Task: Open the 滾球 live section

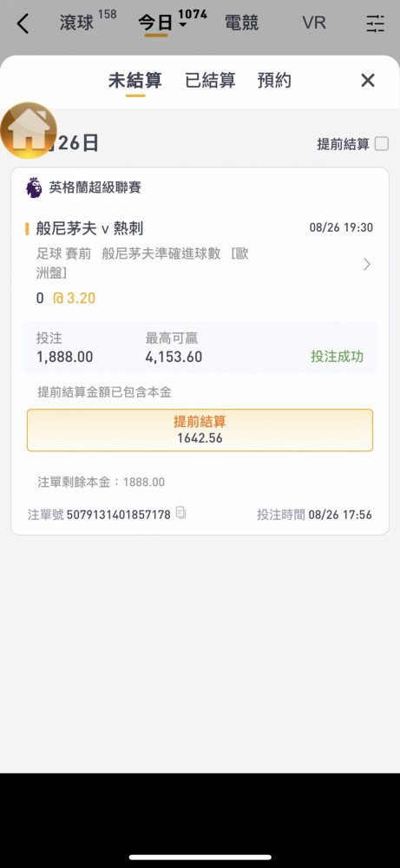Action: pos(77,23)
